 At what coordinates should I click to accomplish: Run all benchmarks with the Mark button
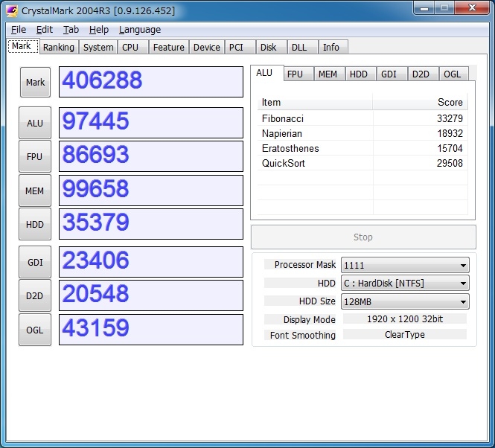click(35, 83)
